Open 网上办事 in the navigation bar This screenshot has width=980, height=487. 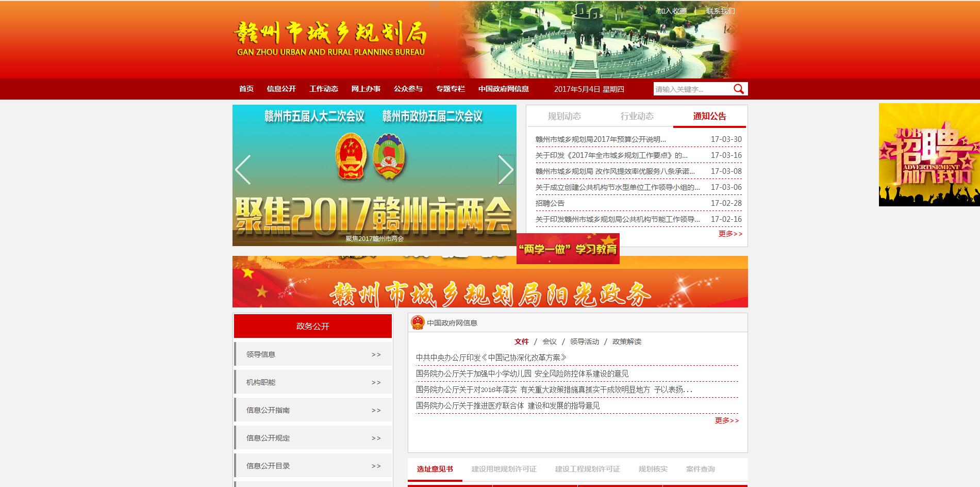click(x=366, y=89)
